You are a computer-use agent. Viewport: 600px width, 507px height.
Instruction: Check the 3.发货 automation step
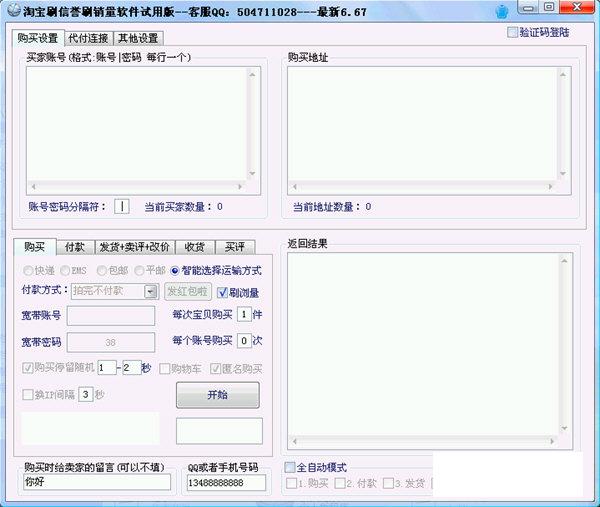tap(388, 483)
